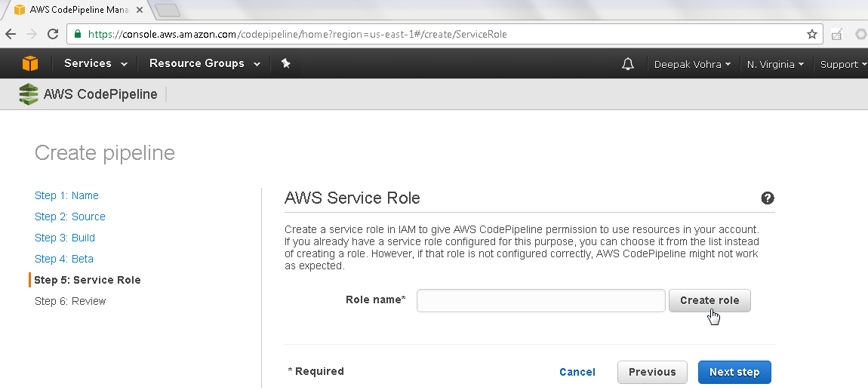The height and width of the screenshot is (390, 868).
Task: Expand the Resource Groups dropdown
Action: point(205,63)
